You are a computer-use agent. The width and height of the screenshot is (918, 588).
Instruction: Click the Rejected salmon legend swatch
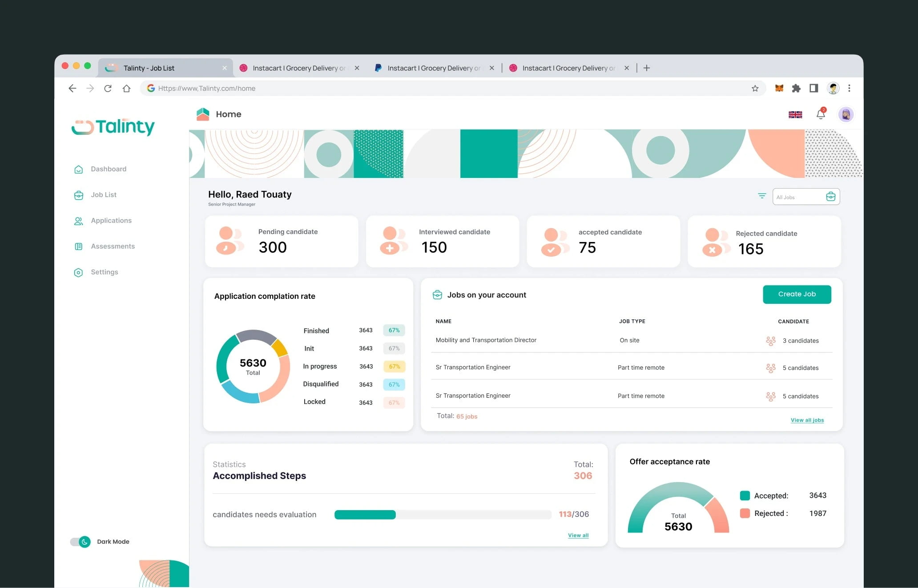[x=745, y=513]
